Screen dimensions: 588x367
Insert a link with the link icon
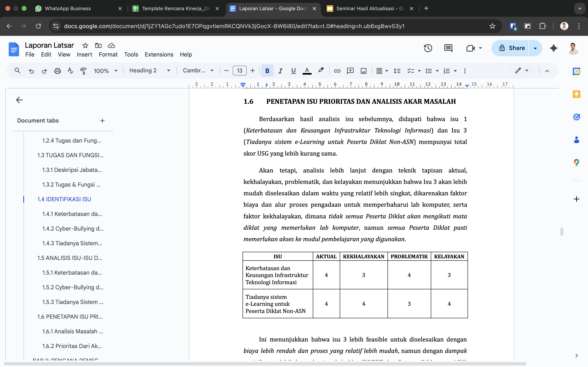point(337,71)
